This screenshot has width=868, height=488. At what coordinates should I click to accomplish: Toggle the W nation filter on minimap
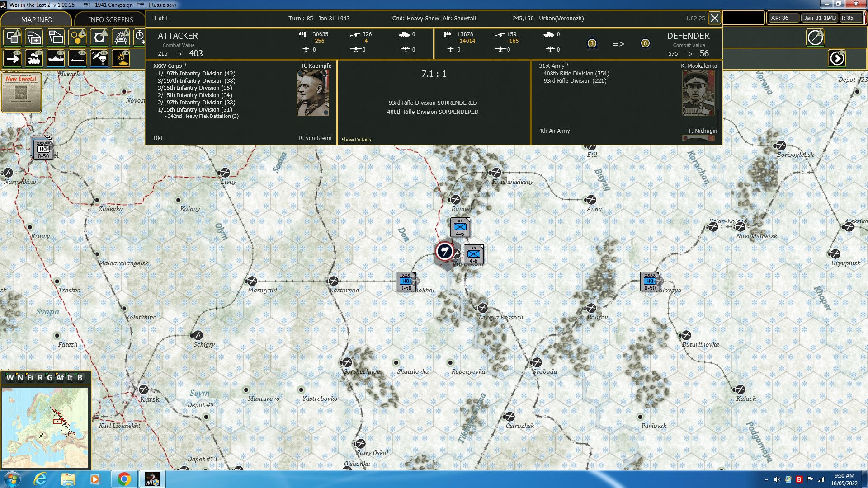(x=10, y=378)
